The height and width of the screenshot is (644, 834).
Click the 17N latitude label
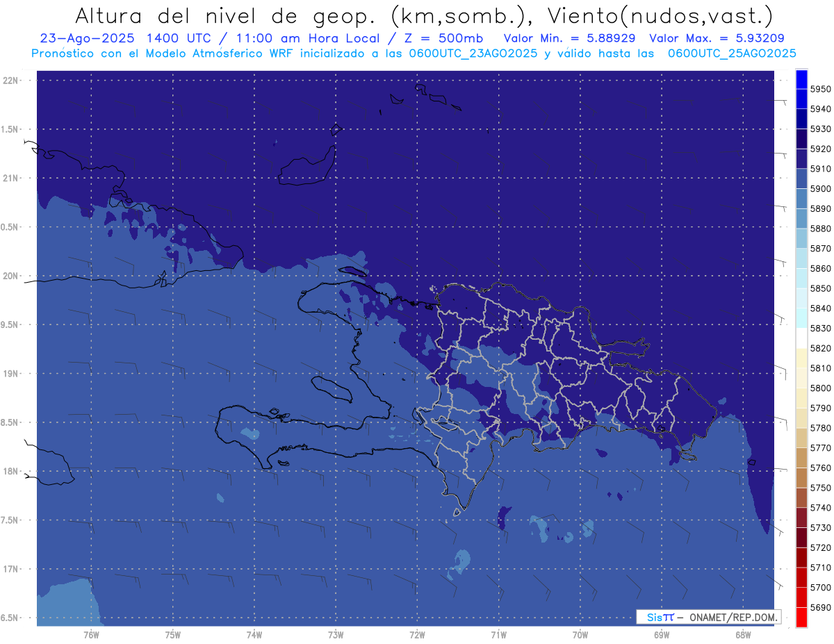pos(12,570)
